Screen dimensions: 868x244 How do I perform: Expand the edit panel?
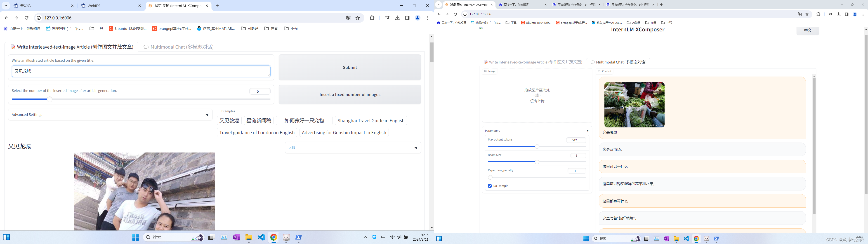pyautogui.click(x=353, y=148)
